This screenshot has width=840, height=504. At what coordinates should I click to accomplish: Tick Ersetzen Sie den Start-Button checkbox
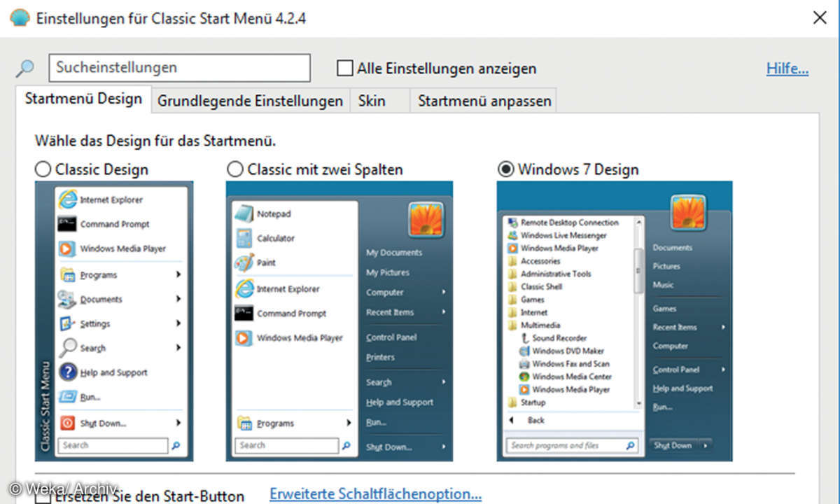pos(43,496)
